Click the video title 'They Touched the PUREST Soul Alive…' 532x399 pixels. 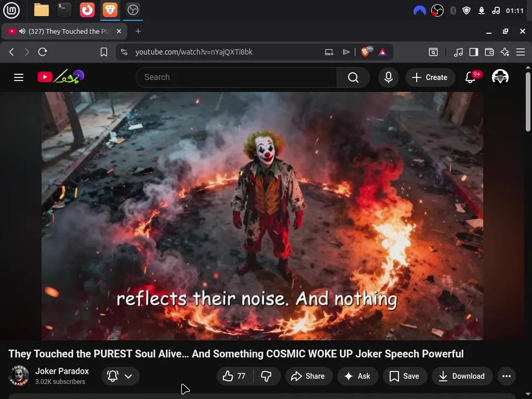coord(236,354)
